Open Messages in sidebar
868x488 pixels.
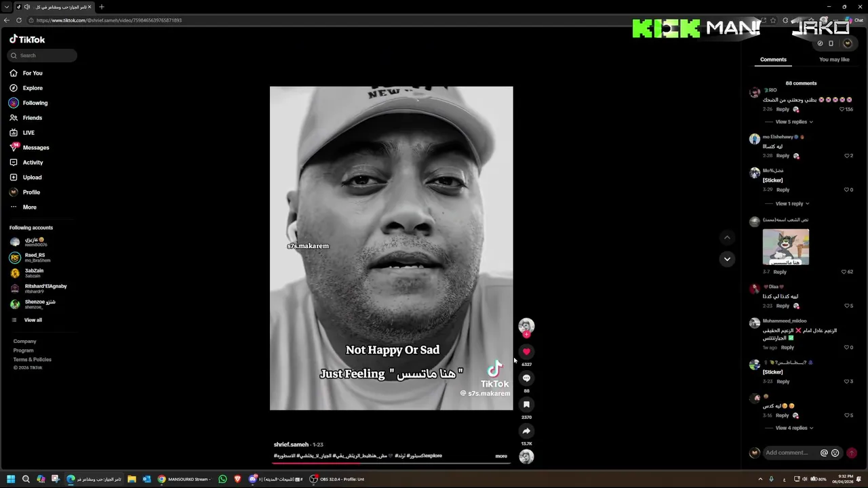[x=29, y=148]
